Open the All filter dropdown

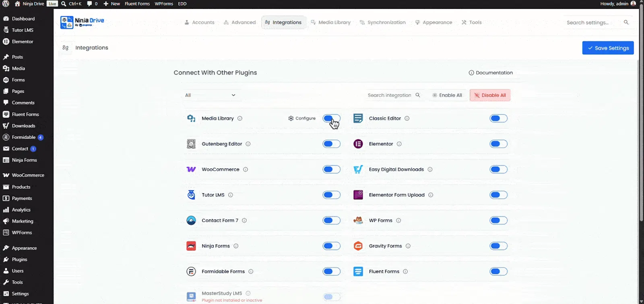pos(210,95)
